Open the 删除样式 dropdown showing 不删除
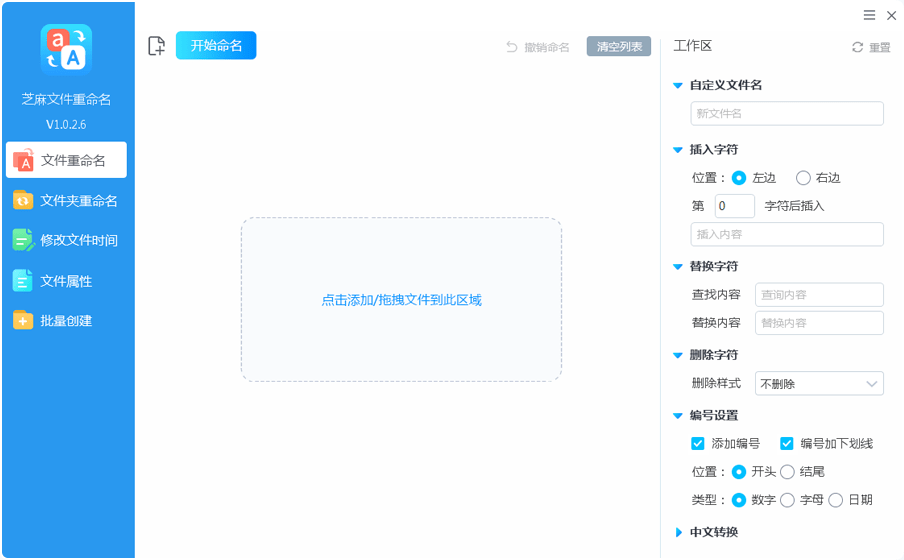 coord(819,384)
